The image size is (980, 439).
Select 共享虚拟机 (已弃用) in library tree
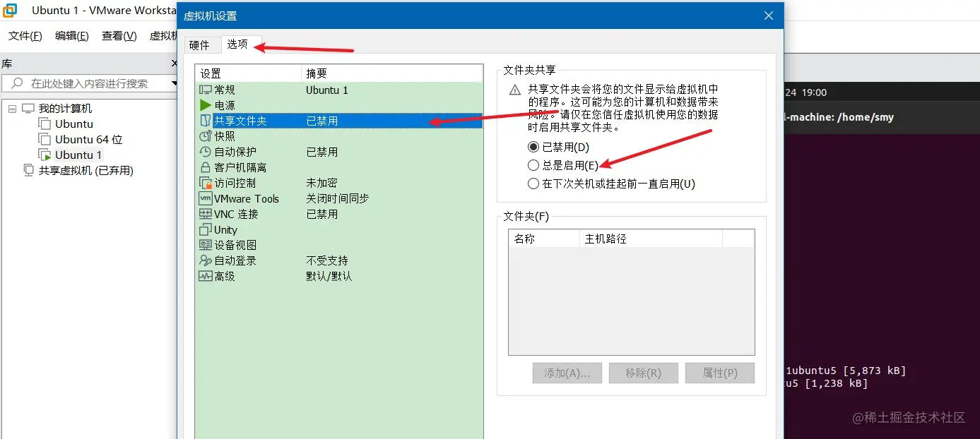[x=86, y=171]
